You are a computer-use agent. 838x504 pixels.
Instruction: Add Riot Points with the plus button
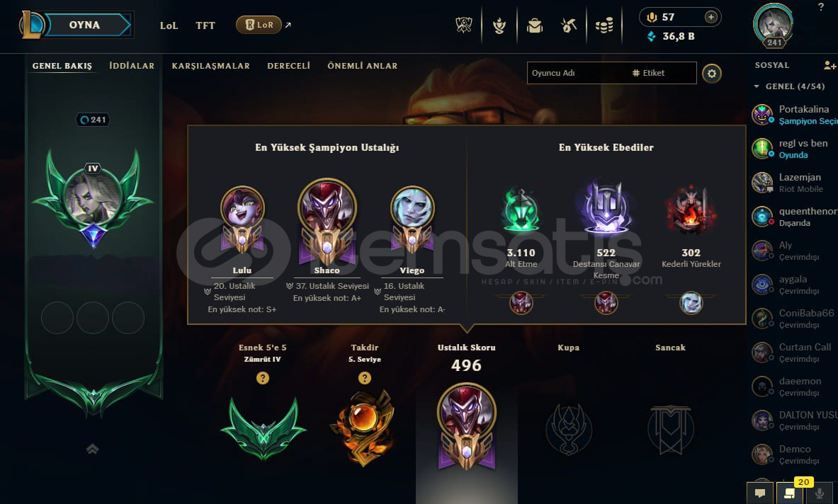click(x=710, y=17)
